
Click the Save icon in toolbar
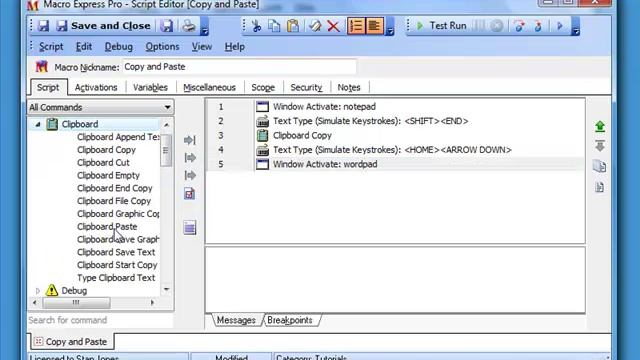[43, 26]
